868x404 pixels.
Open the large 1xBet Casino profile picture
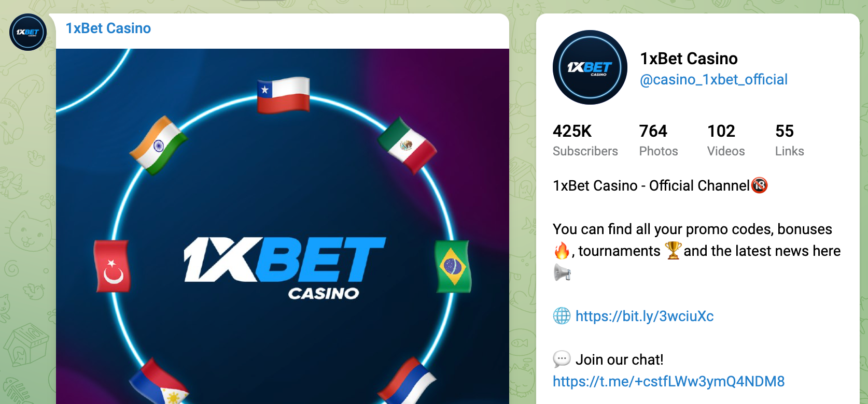[x=590, y=67]
